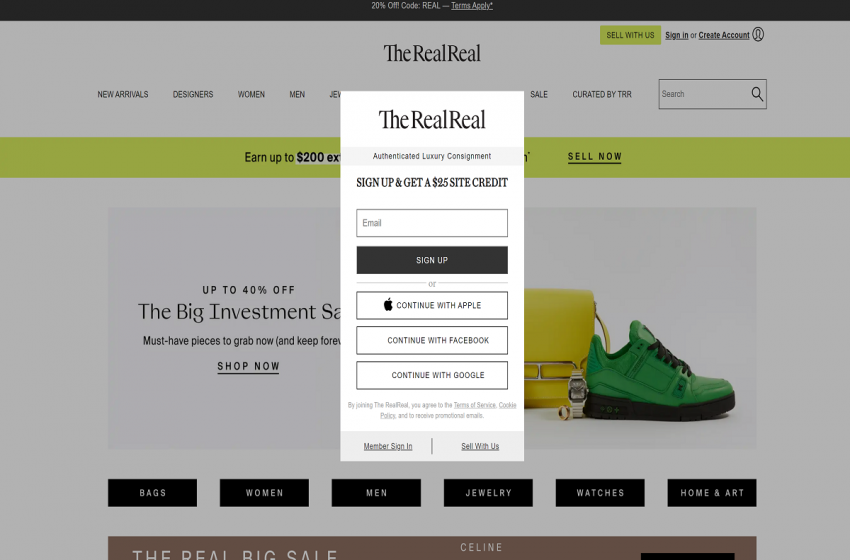The width and height of the screenshot is (850, 560).
Task: Select Women in the top navigation
Action: tap(251, 94)
